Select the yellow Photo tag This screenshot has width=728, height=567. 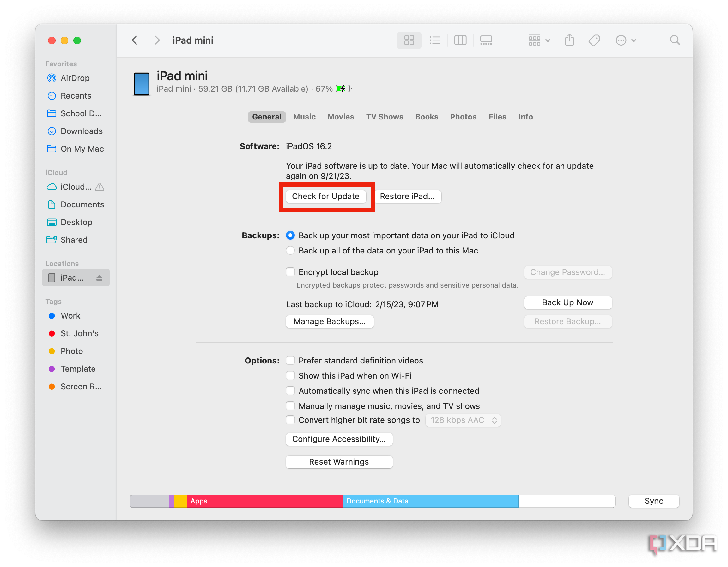(75, 351)
